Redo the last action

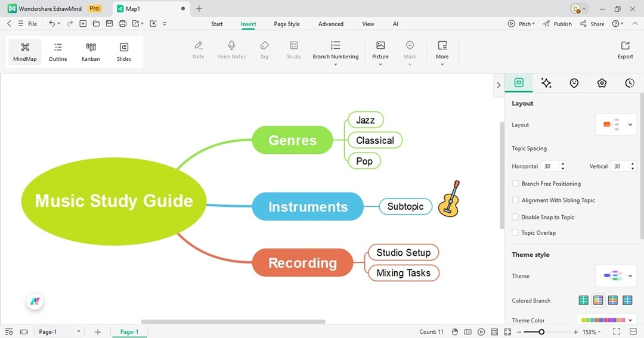tap(70, 24)
